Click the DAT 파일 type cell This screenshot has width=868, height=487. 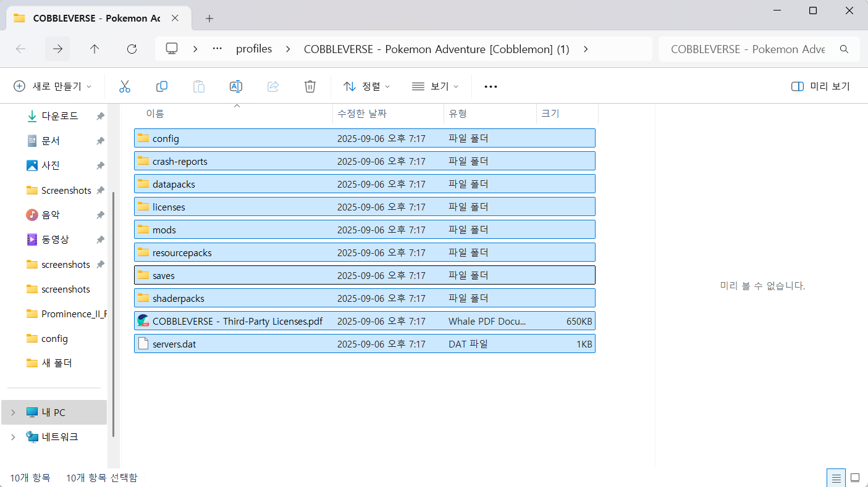tap(468, 344)
